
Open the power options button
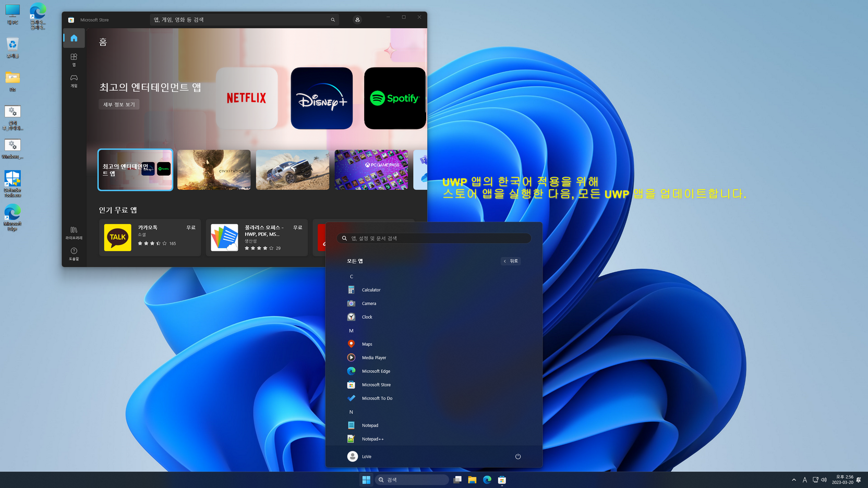click(518, 457)
